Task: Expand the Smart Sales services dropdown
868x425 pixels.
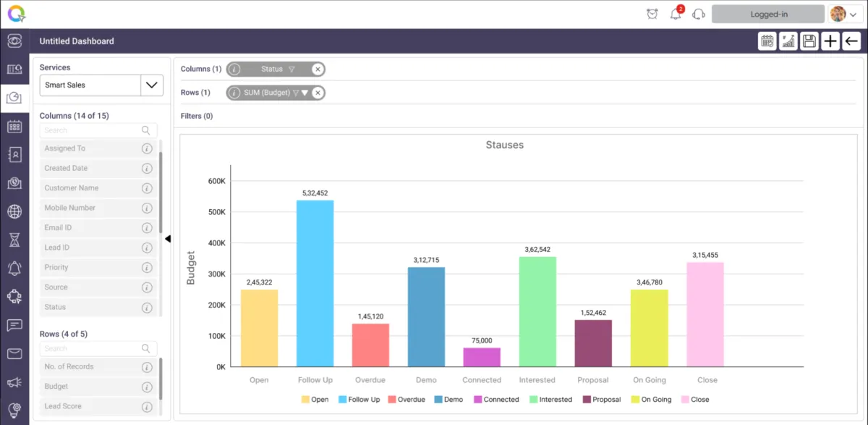Action: 151,85
